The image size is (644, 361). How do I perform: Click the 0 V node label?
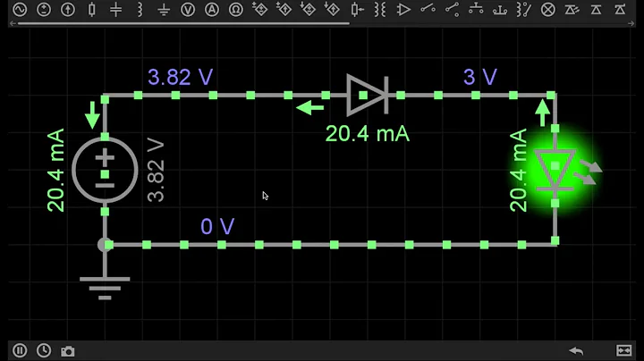[x=217, y=226]
